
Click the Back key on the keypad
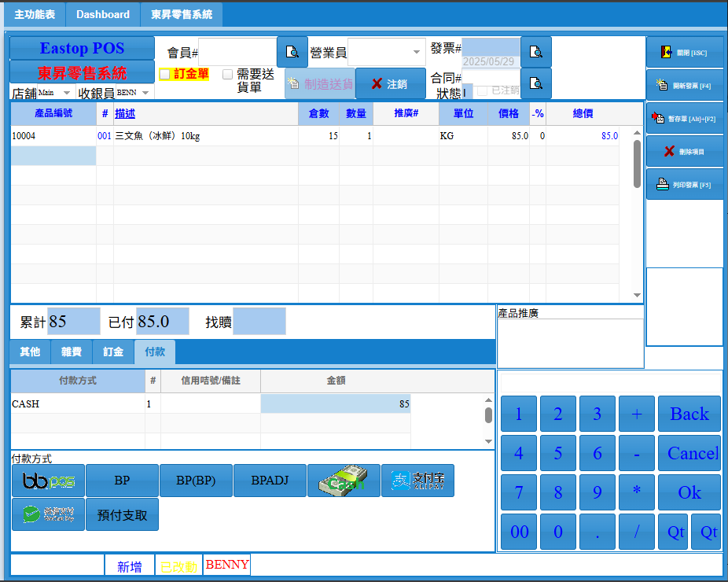tap(689, 414)
